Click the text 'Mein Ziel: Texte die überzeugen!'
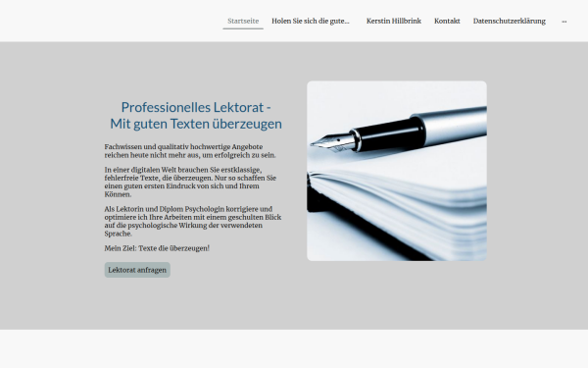 point(157,248)
